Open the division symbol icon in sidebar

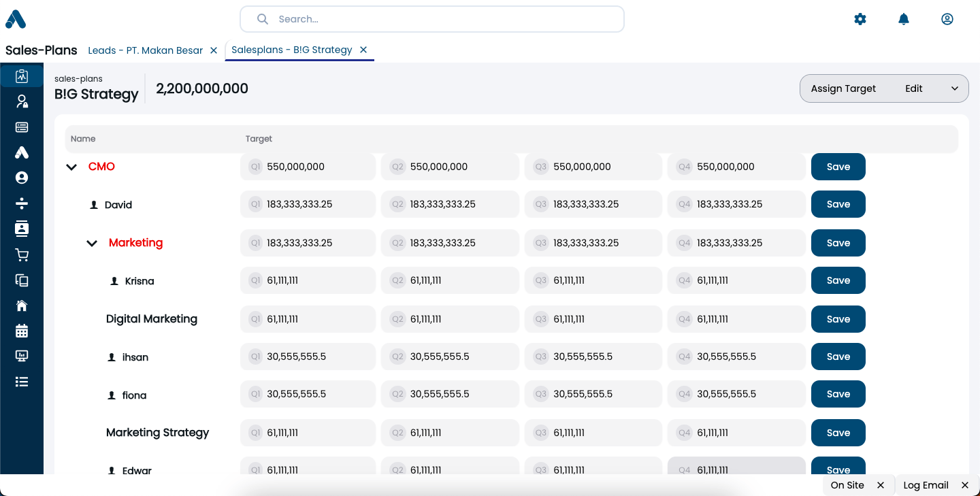coord(22,203)
